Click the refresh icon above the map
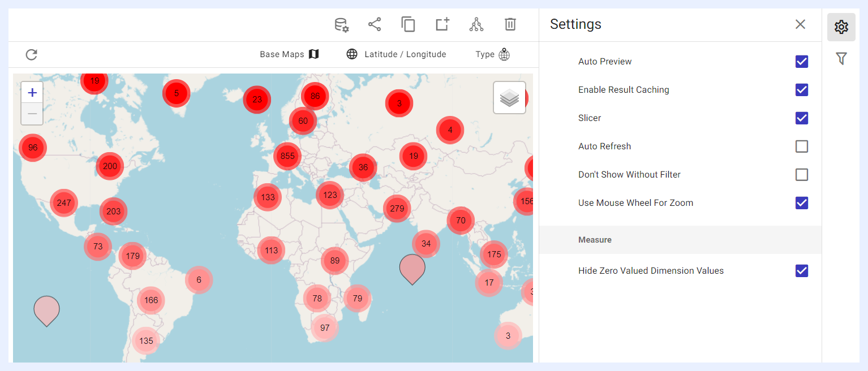The width and height of the screenshot is (868, 371). [x=32, y=54]
